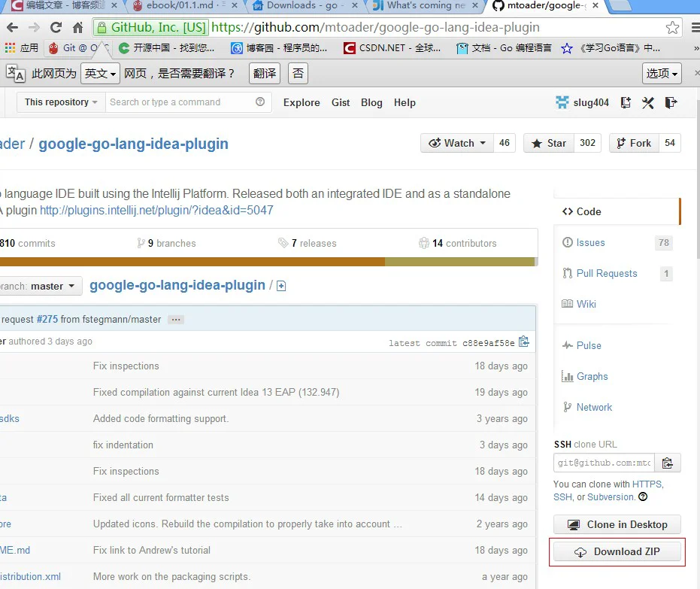Open the Watch notifications dropdown
Screen dimensions: 700x589
click(457, 144)
